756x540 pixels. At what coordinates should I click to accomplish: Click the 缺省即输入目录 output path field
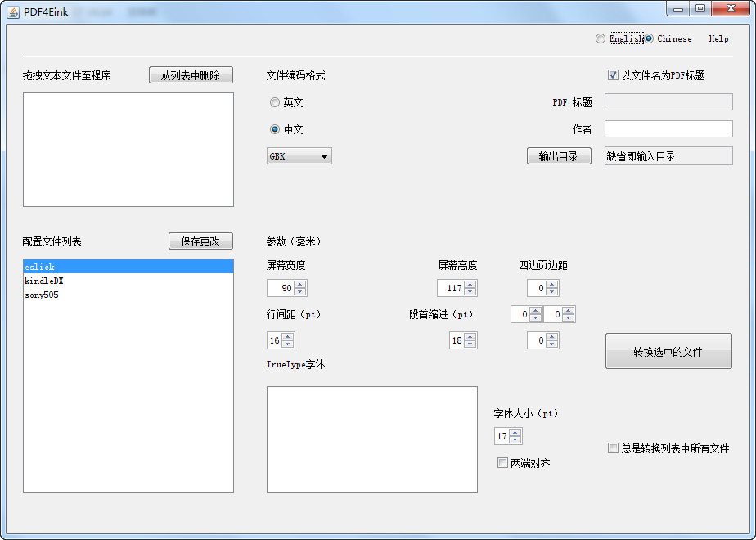tap(668, 156)
